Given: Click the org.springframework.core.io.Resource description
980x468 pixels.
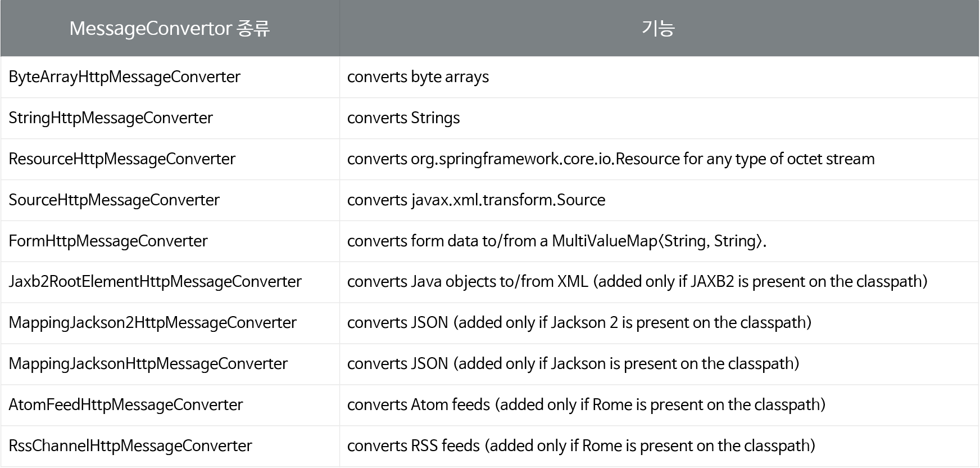Looking at the screenshot, I should click(x=611, y=159).
